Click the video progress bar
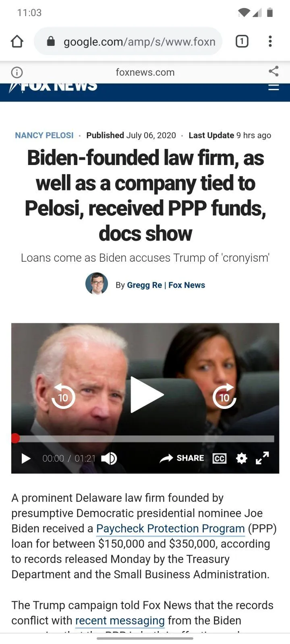Image resolution: width=290 pixels, height=644 pixels. click(145, 439)
